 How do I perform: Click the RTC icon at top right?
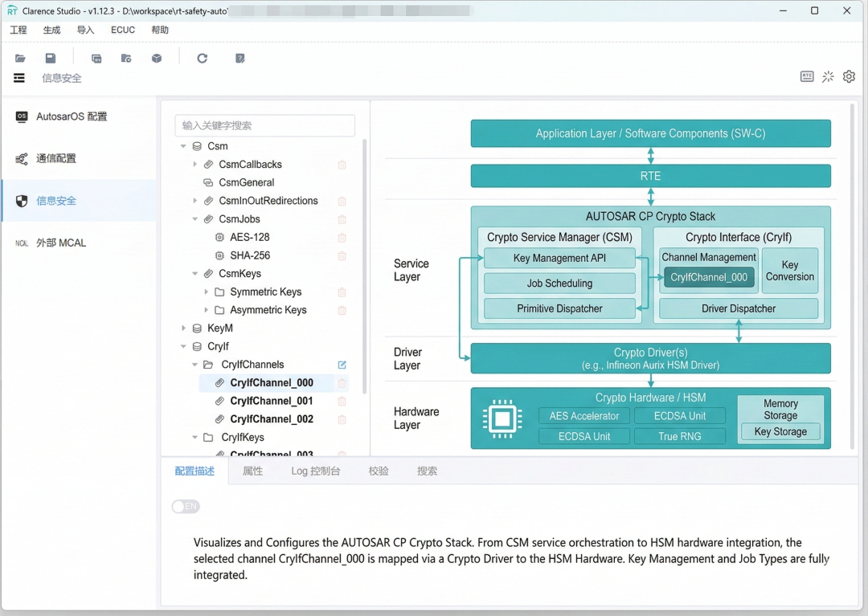click(x=807, y=77)
